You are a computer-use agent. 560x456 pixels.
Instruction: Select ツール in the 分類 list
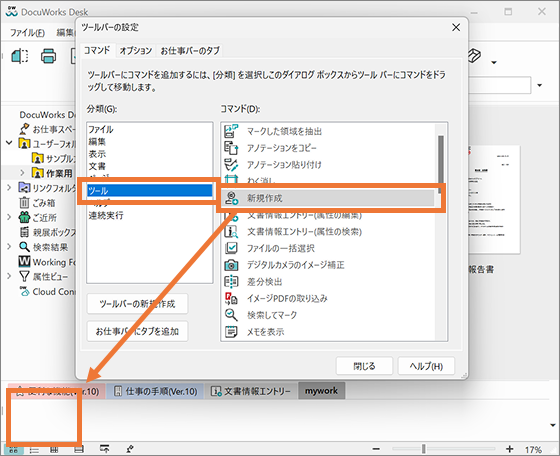tap(150, 191)
